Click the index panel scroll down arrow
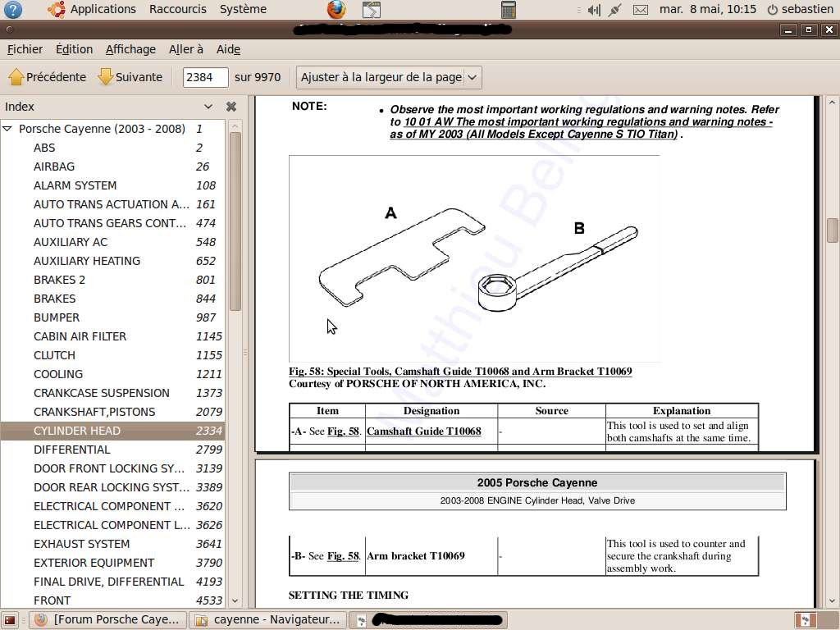Image resolution: width=840 pixels, height=630 pixels. (x=235, y=601)
